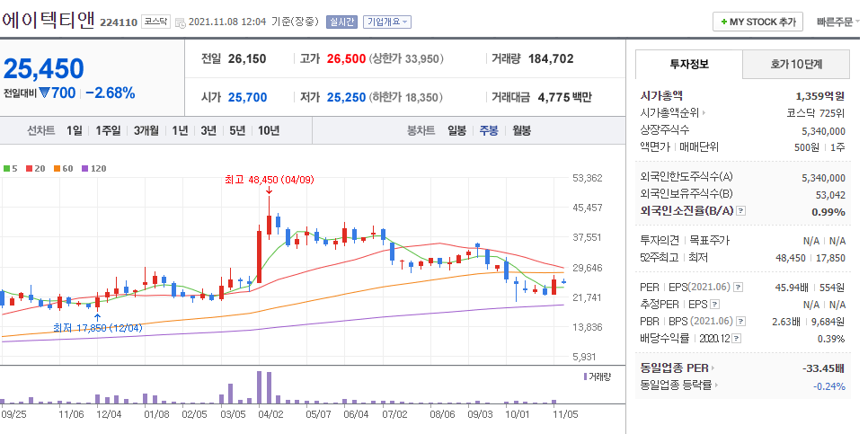Click help icon next to PBR BPS(2021.06)

coord(739,321)
